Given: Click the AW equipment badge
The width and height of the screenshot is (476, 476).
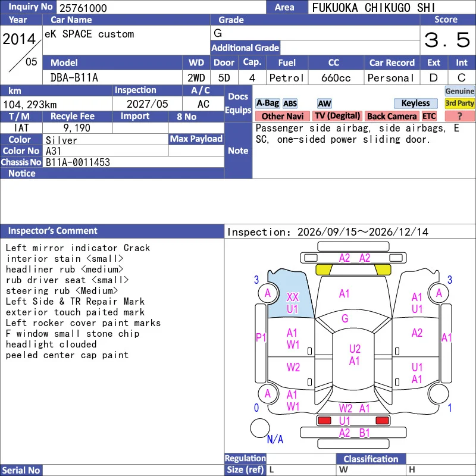Looking at the screenshot, I should tap(324, 104).
